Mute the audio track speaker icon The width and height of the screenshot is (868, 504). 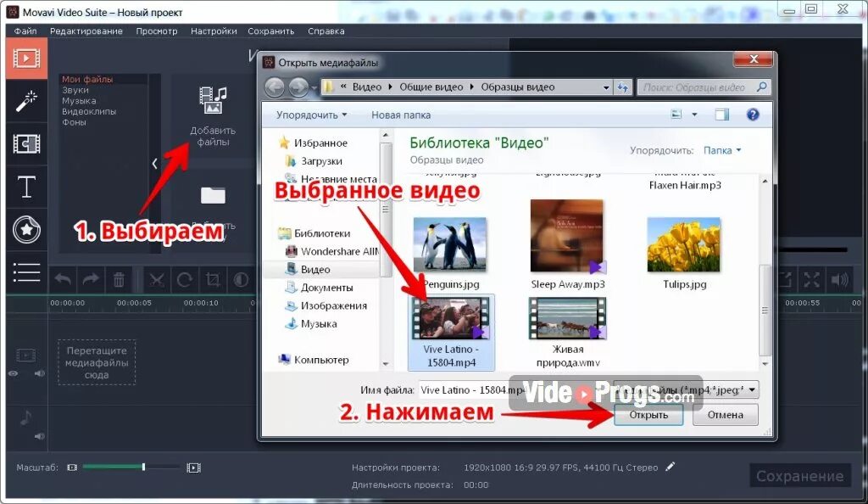39,436
